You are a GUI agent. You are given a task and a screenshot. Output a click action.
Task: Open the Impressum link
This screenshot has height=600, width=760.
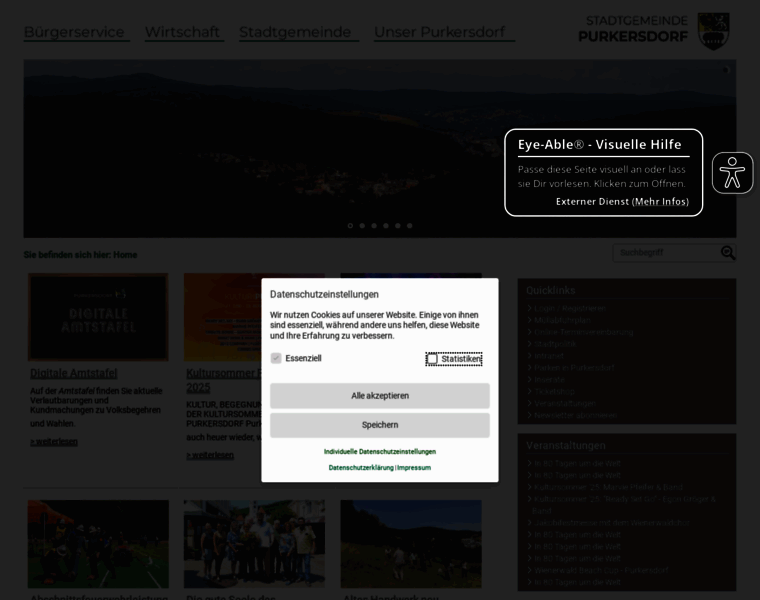coord(414,468)
